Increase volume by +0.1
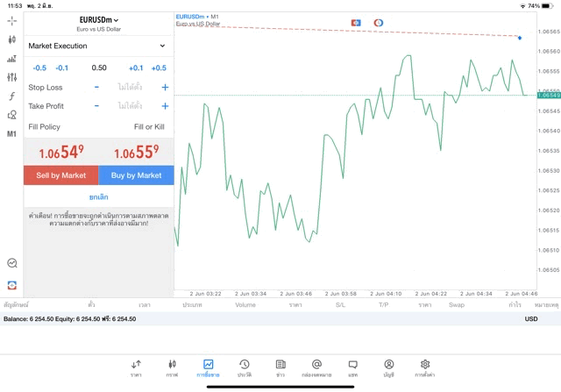The image size is (561, 392). point(136,68)
